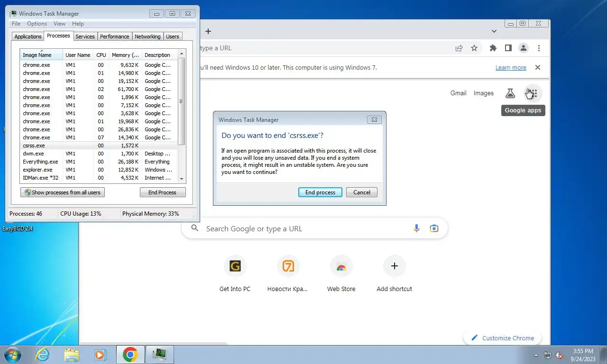
Task: Click the share page icon in Chrome
Action: [x=459, y=48]
